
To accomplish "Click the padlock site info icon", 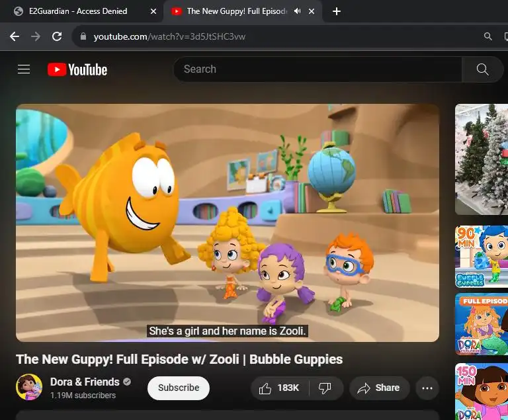I will tap(83, 36).
